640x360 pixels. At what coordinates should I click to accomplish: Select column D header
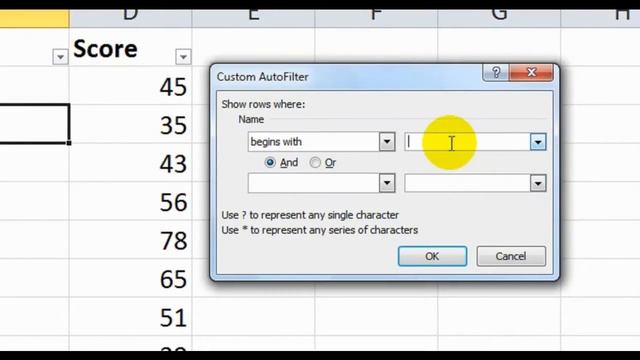click(131, 18)
